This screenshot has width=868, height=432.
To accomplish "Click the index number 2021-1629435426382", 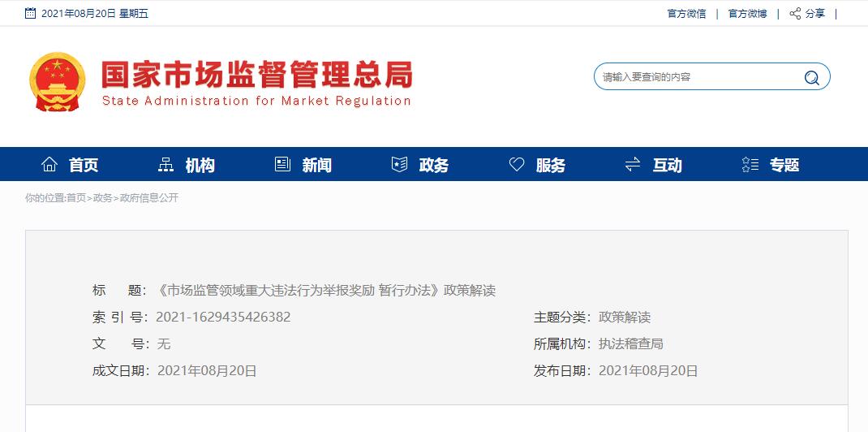I will point(223,317).
